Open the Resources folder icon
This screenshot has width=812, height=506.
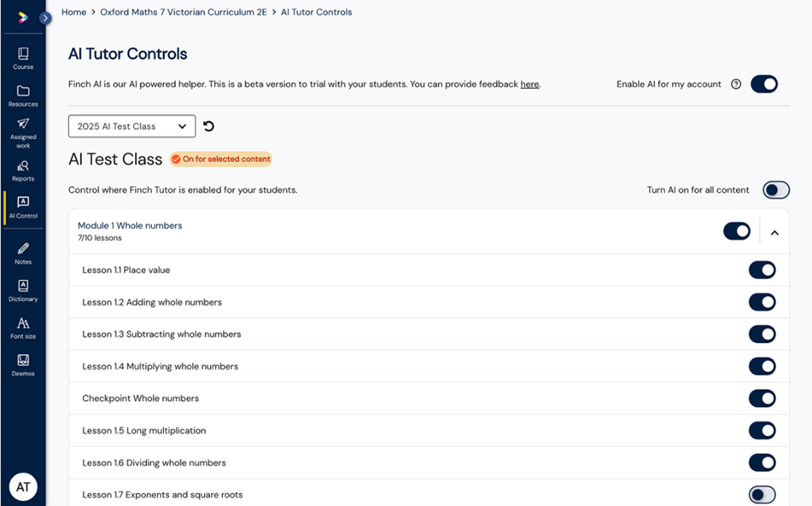(x=23, y=96)
